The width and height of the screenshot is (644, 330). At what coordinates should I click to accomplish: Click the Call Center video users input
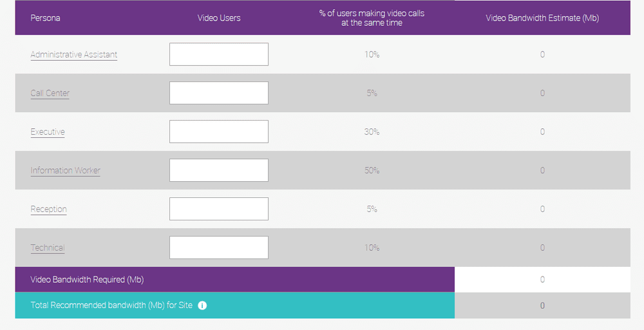click(x=219, y=93)
